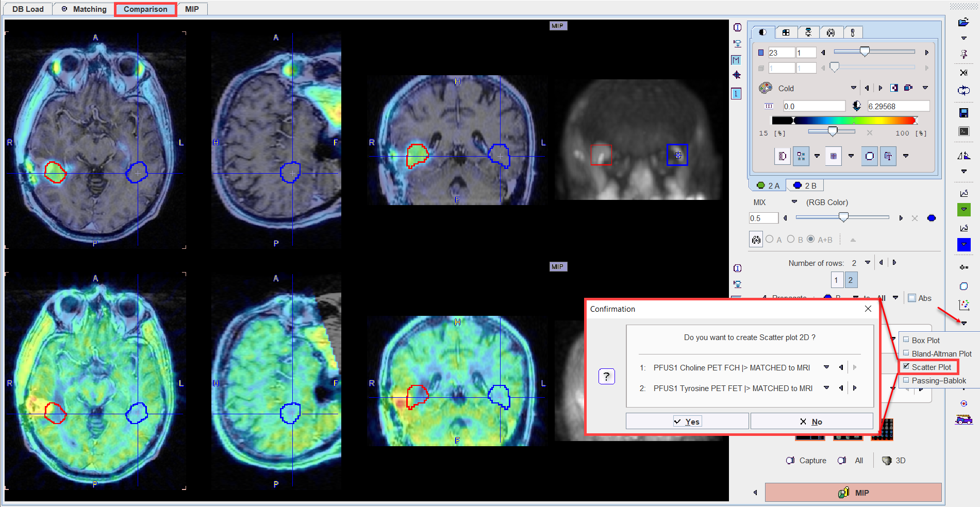Click the brightness auto-scale icon before 6.29568
This screenshot has width=980, height=507.
tap(856, 106)
